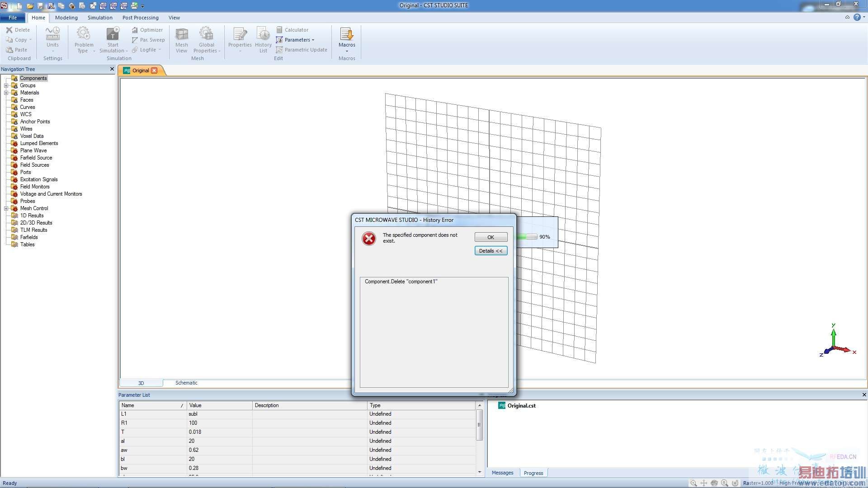Click the Delete icon in Clipboard group
868x488 pixels.
point(9,30)
